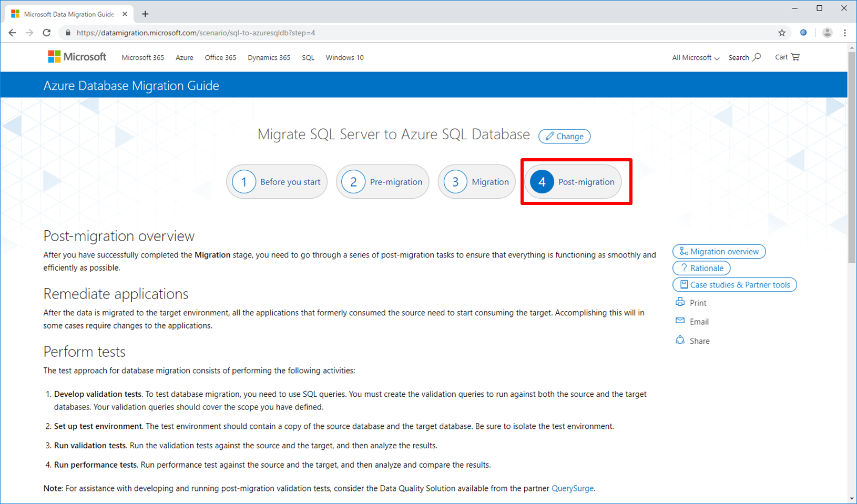Click the padlock site info icon

point(68,33)
